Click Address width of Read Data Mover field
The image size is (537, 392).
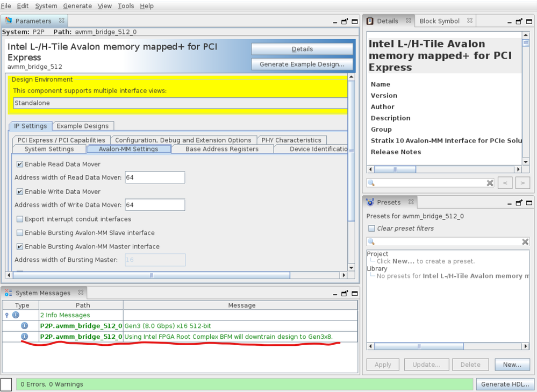(x=155, y=177)
